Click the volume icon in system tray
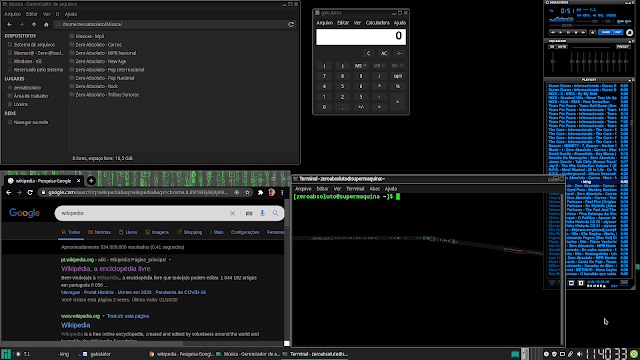The height and width of the screenshot is (360, 640). pos(579,354)
